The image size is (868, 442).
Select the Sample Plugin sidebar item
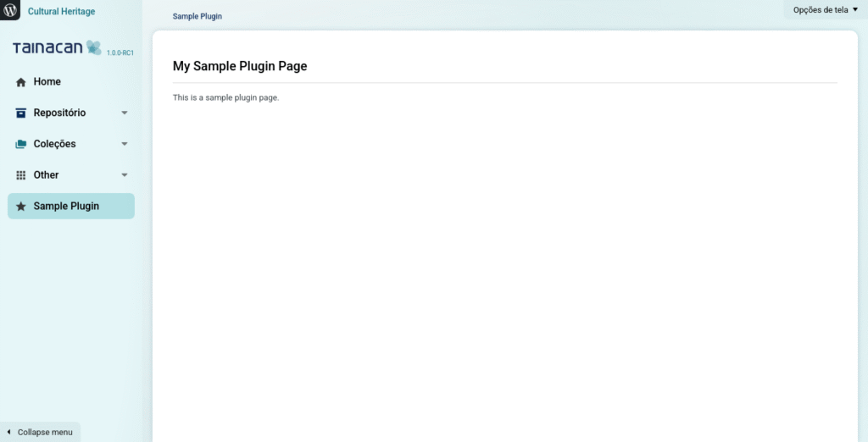pos(66,207)
